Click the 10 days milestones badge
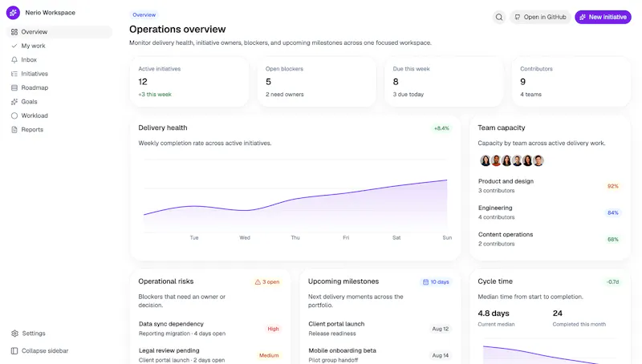 click(436, 281)
